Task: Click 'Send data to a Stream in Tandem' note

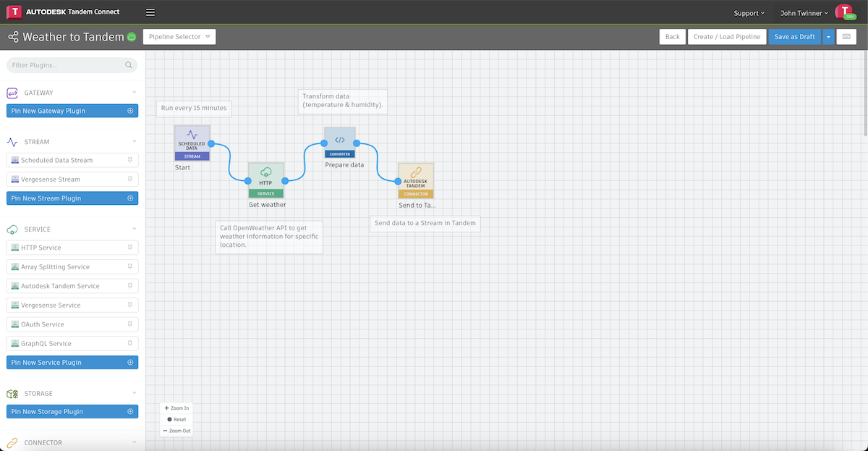Action: point(425,223)
